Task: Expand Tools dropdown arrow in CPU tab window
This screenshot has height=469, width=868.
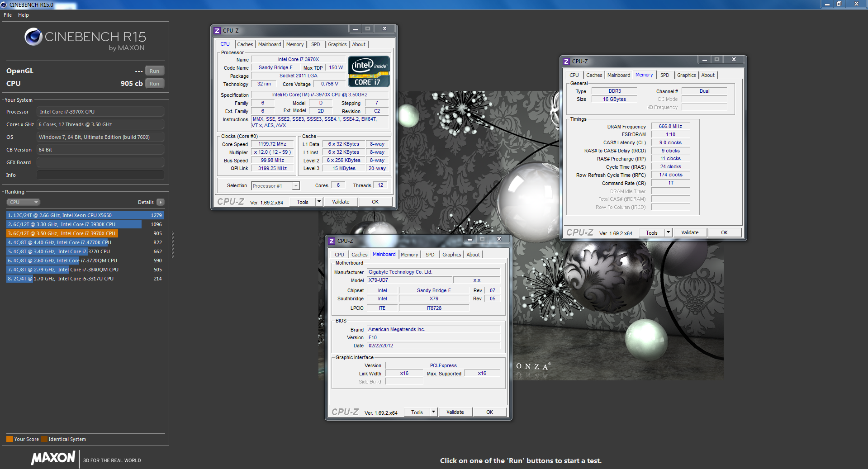Action: coord(319,202)
